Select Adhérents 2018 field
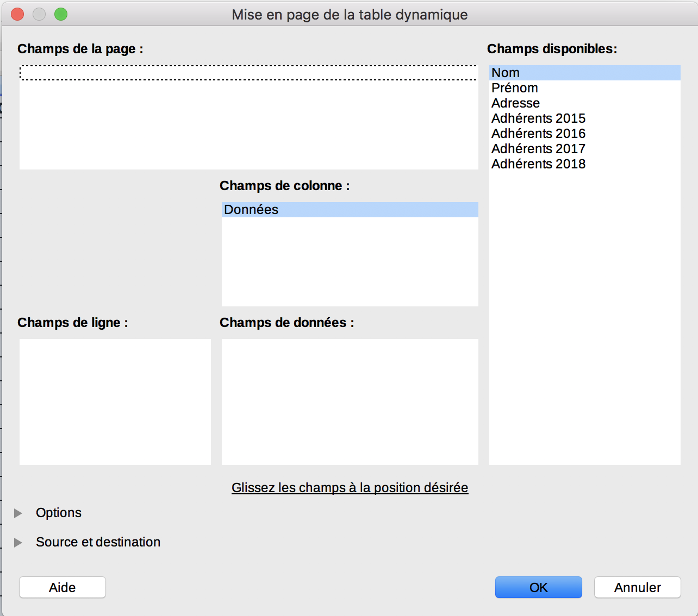 (585, 164)
